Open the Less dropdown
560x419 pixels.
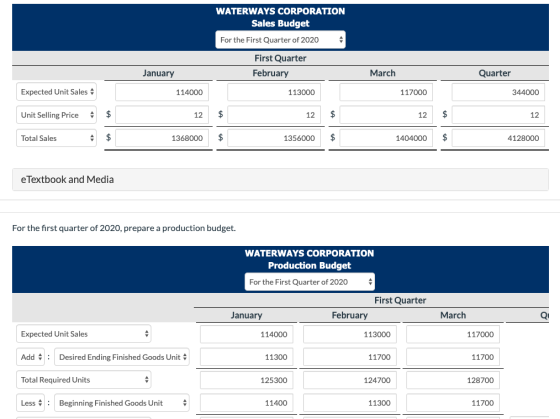pyautogui.click(x=30, y=403)
